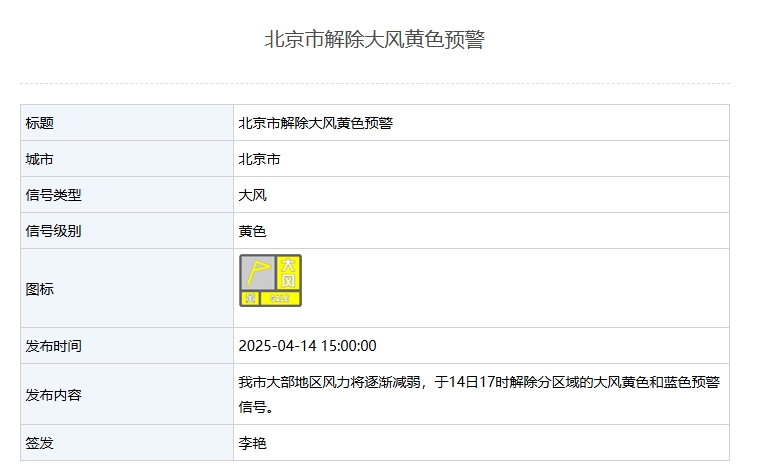Click the 信号级别 row label
This screenshot has width=762, height=473.
(54, 231)
